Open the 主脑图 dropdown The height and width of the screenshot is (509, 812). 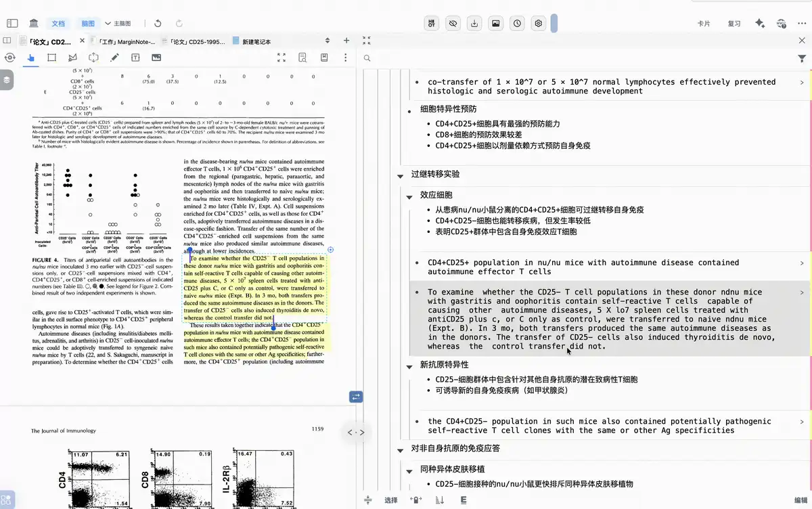click(x=117, y=24)
